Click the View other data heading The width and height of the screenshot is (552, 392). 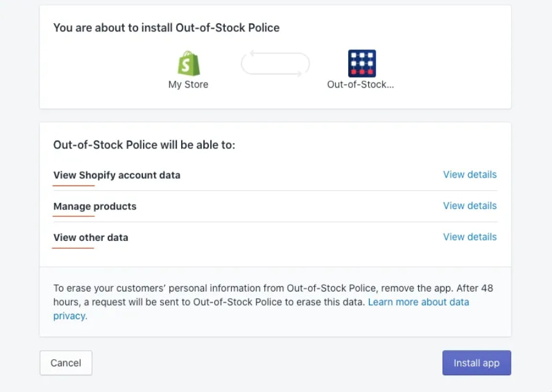coord(91,237)
